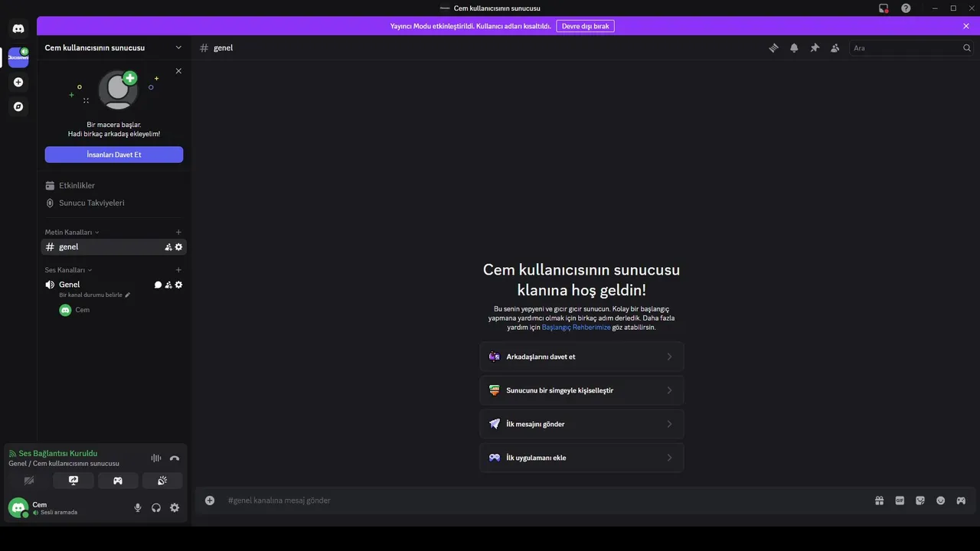Create invite for Genel voice channel
This screenshot has height=551, width=980.
(168, 285)
